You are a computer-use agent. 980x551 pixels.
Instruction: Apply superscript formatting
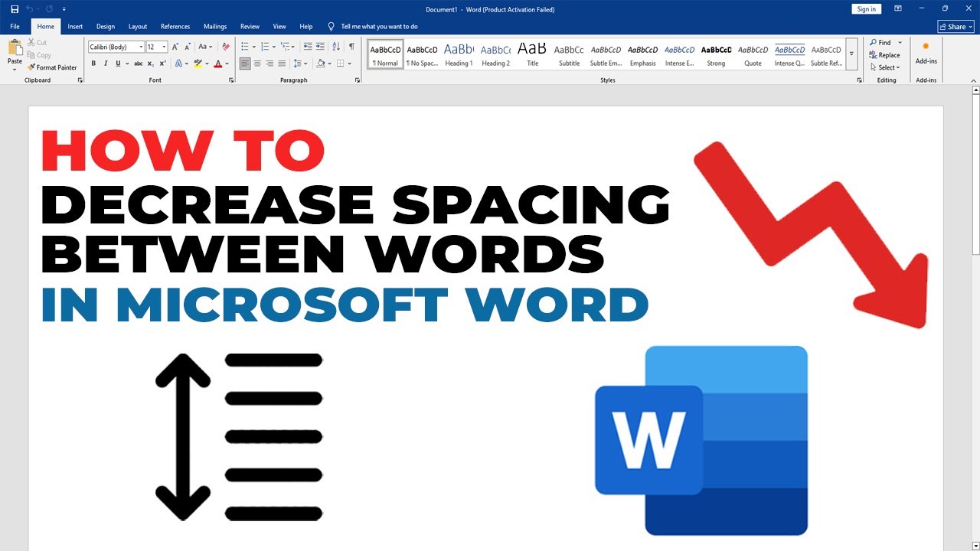[162, 64]
